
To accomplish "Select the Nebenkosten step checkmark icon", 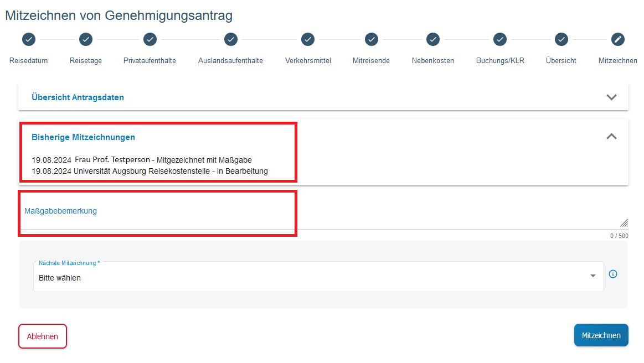I will point(433,39).
